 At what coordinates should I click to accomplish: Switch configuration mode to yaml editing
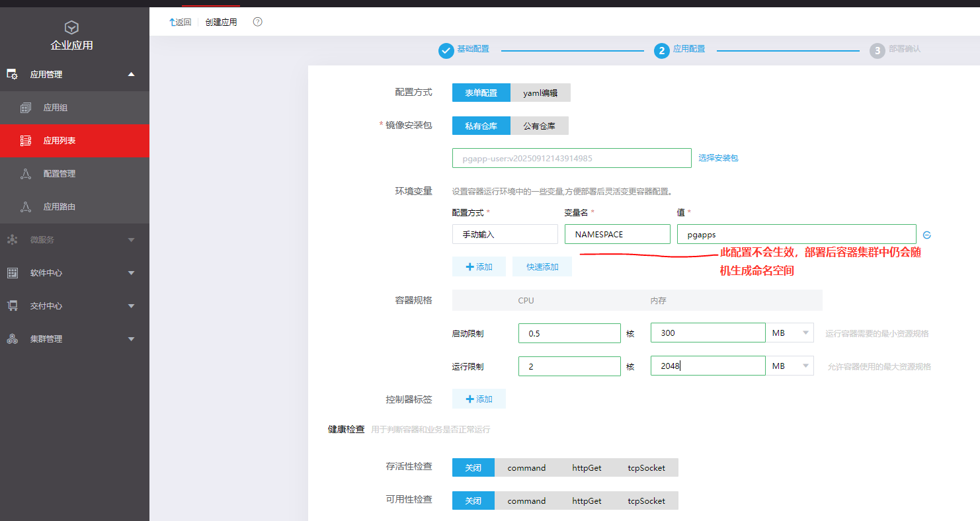tap(540, 93)
